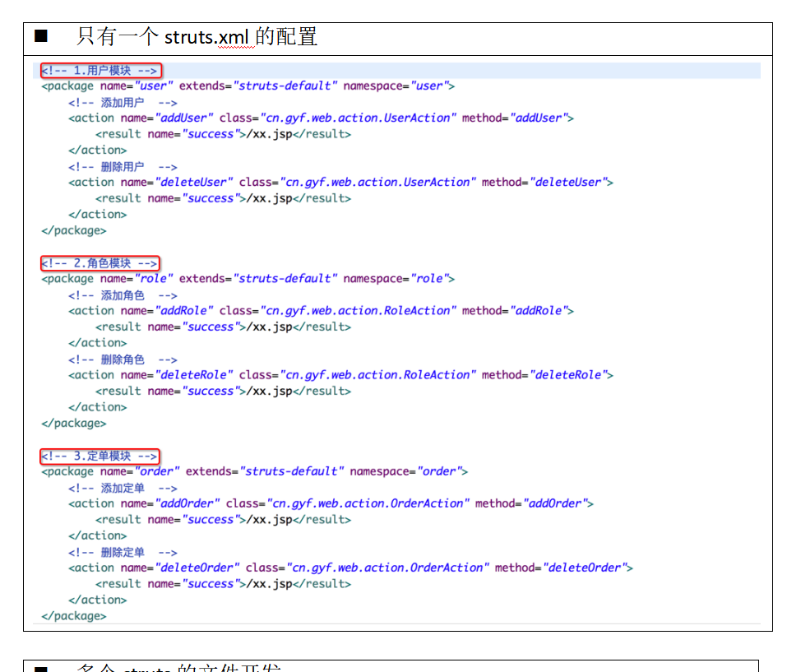Click extends="struts-default" in the order package tag

(265, 471)
